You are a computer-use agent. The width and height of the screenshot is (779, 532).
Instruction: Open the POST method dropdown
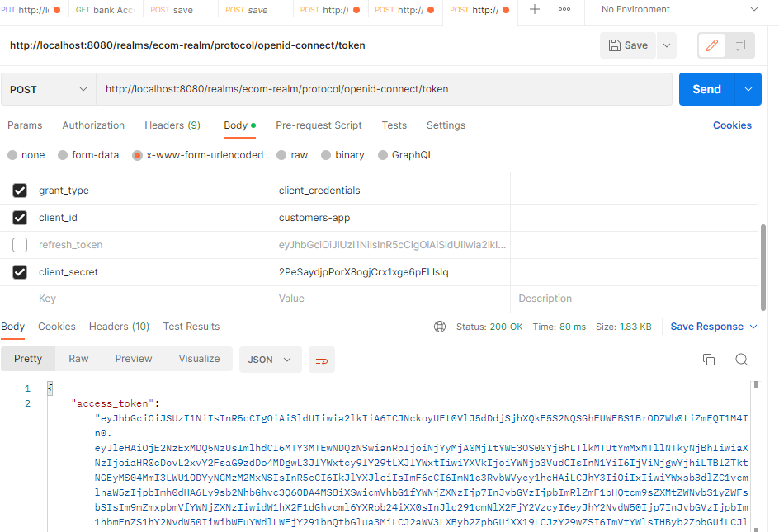click(x=47, y=88)
